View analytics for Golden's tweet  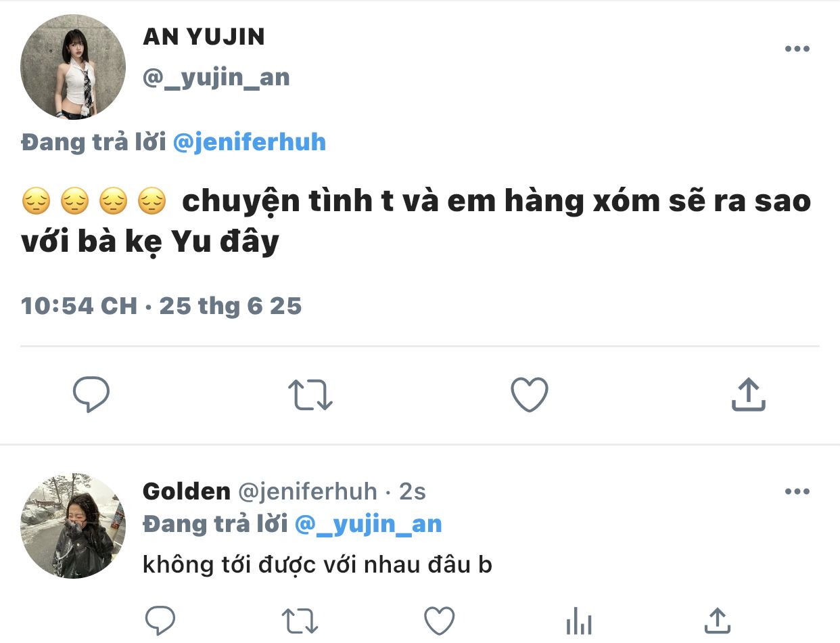(x=578, y=620)
